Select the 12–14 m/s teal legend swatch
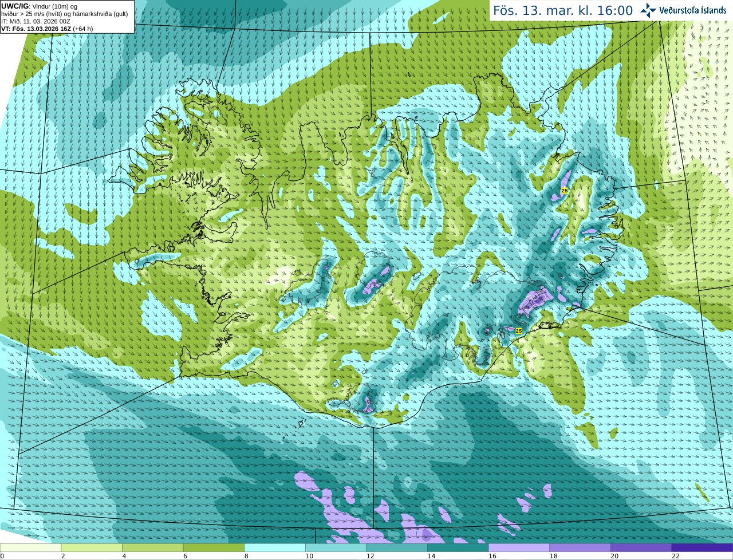733x560 pixels. tap(397, 547)
